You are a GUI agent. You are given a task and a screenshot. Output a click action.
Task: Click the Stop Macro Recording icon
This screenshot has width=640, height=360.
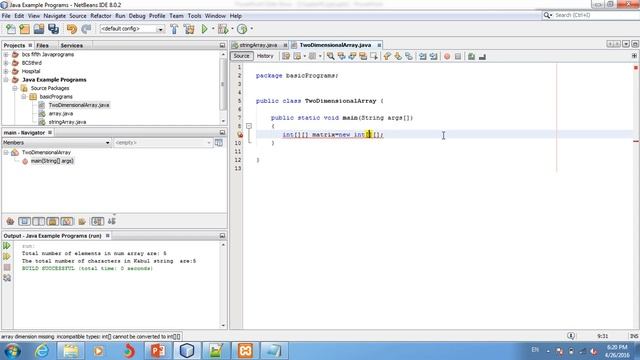(x=458, y=56)
